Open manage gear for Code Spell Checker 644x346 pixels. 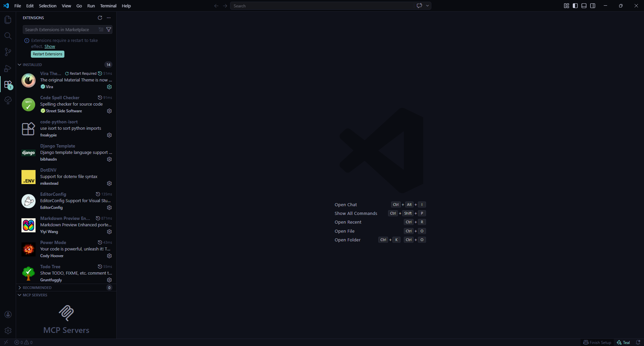pyautogui.click(x=109, y=111)
